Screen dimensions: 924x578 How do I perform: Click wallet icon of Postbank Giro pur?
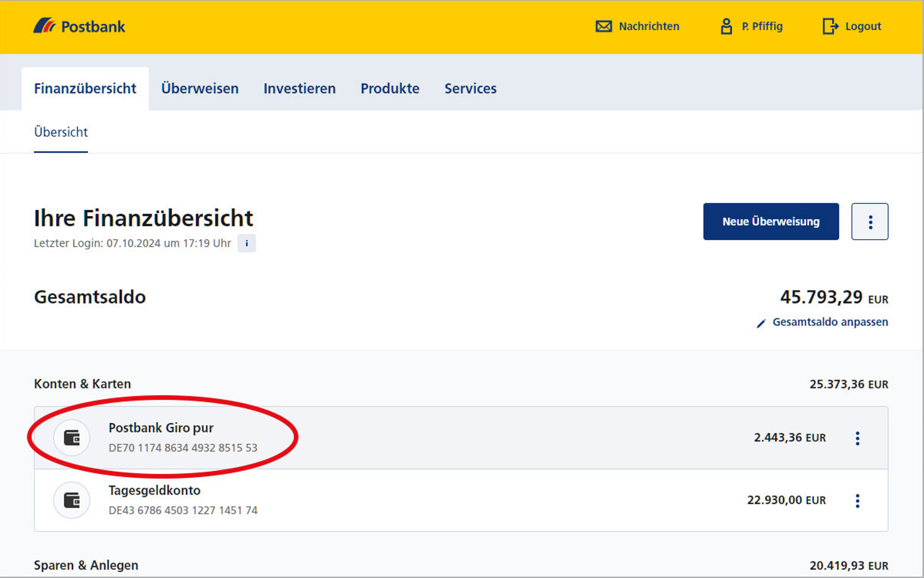pos(72,438)
